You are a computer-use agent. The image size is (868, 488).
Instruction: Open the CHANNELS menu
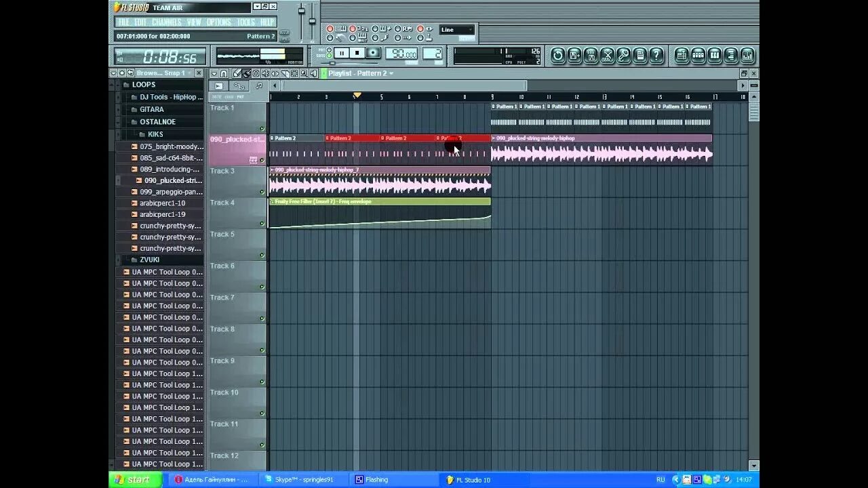pos(166,22)
